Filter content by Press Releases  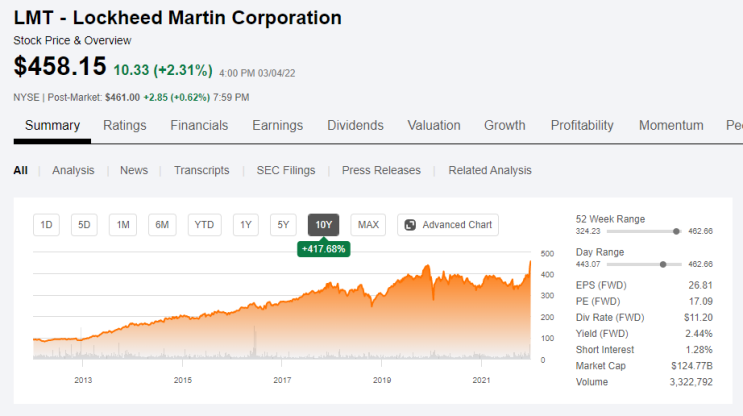(x=381, y=171)
